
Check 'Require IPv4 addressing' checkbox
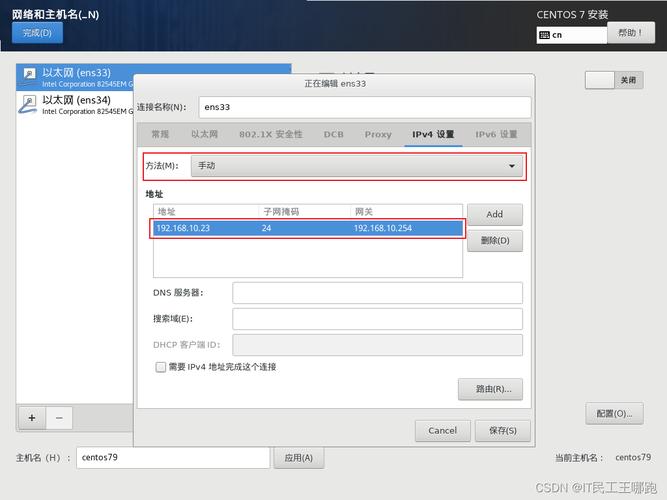coord(160,367)
